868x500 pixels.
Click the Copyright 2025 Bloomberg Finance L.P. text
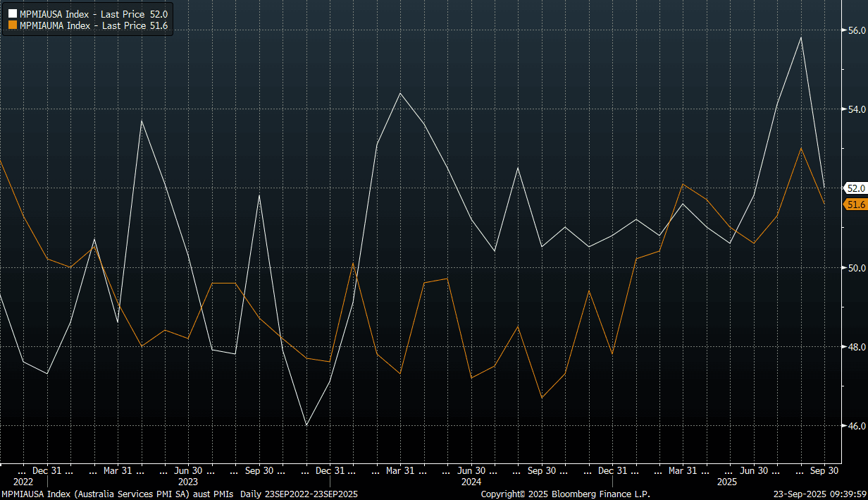565,494
